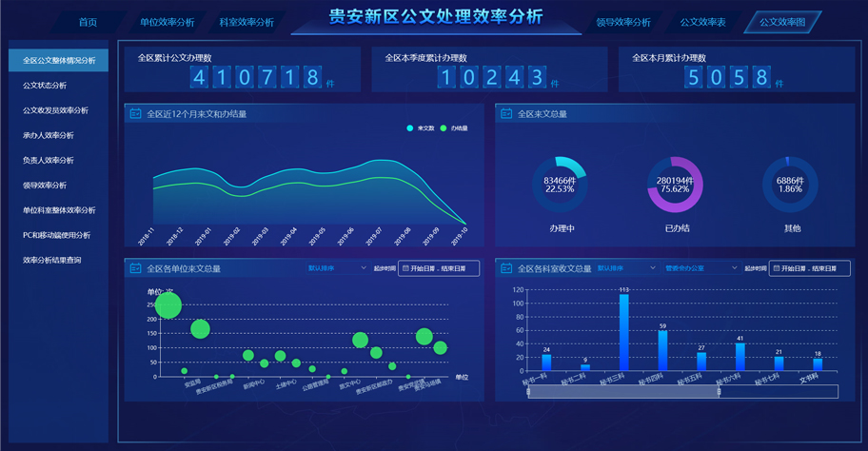
Task: Click the largest green bubble in unit chart
Action: point(168,305)
